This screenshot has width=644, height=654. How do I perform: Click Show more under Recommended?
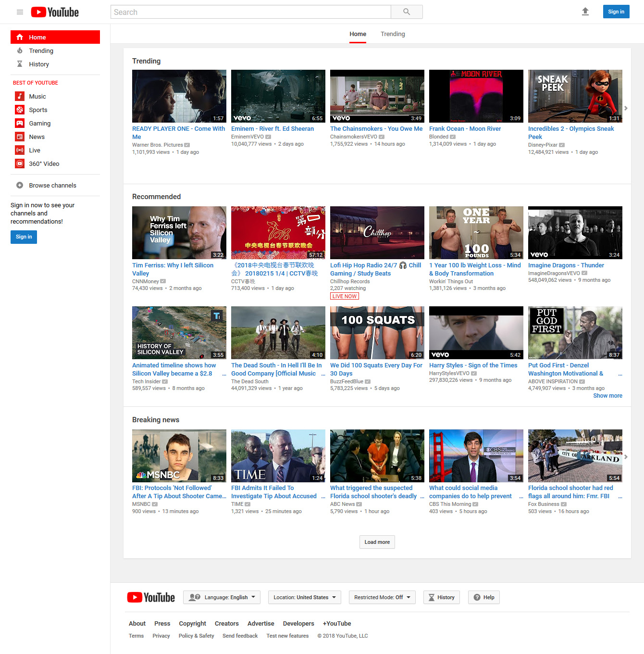(607, 396)
